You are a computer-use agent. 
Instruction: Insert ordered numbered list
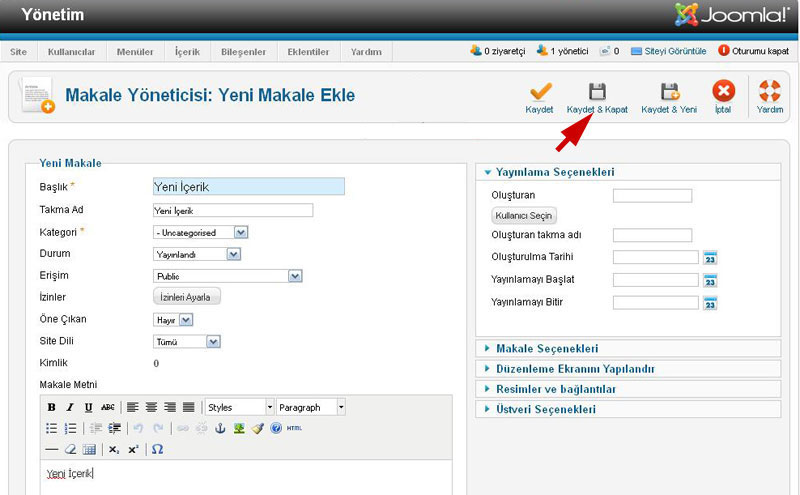coord(70,428)
